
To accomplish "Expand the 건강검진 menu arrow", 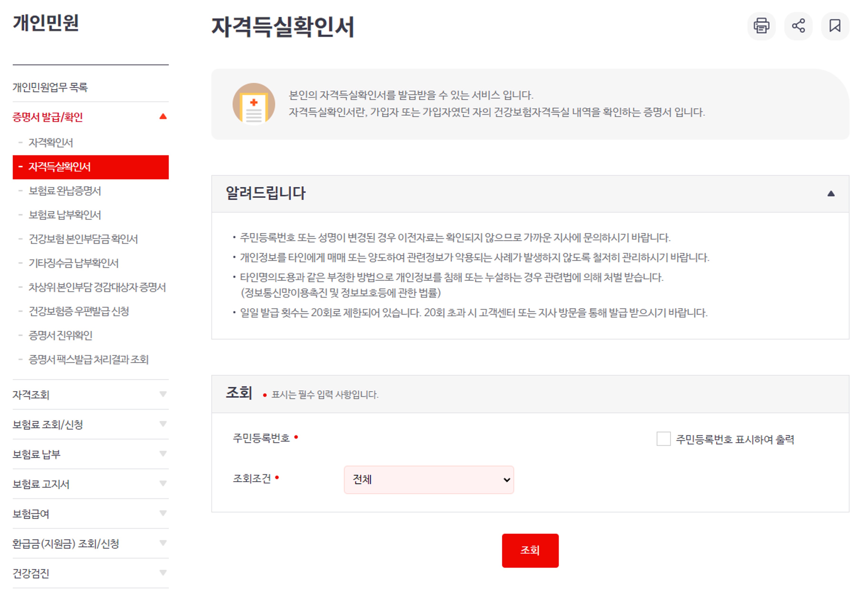I will coord(163,573).
